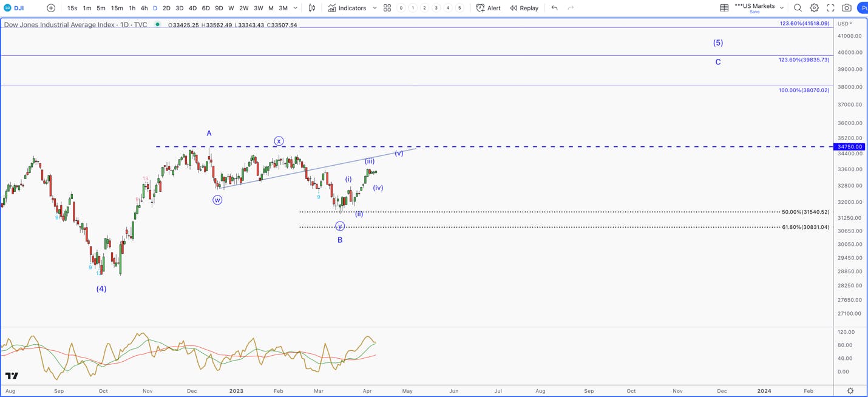Select the weekly W timeframe
Viewport: 868px width, 397px height.
[231, 8]
